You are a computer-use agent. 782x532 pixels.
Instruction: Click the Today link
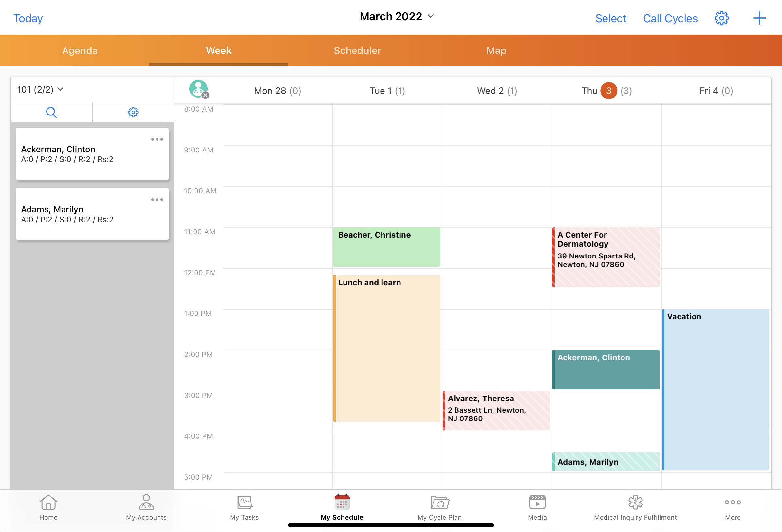(x=28, y=18)
